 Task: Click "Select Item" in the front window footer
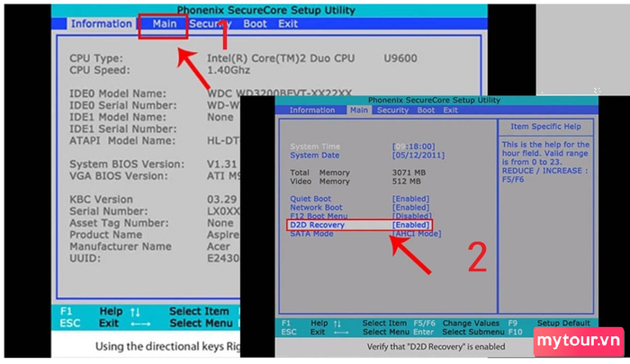pyautogui.click(x=384, y=323)
